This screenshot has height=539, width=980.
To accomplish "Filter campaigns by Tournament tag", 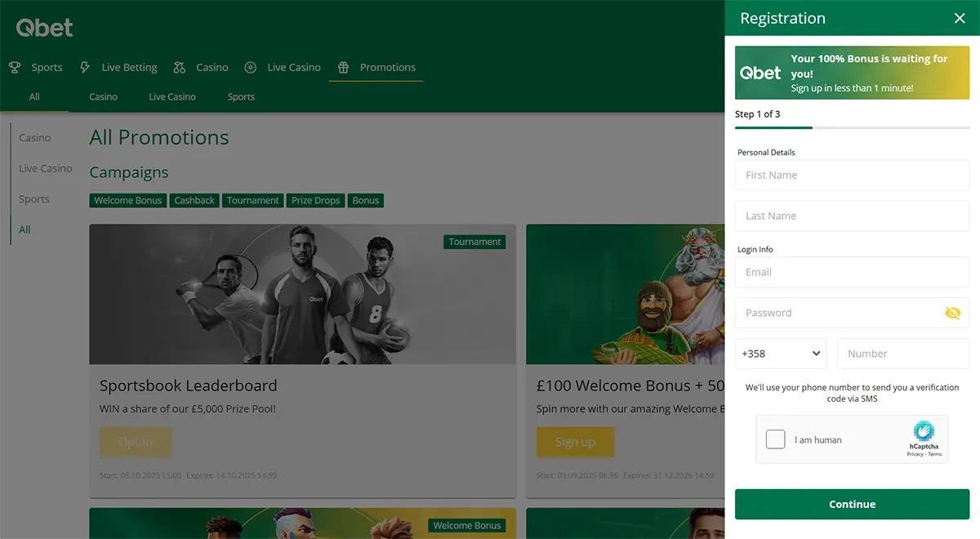I will 252,200.
